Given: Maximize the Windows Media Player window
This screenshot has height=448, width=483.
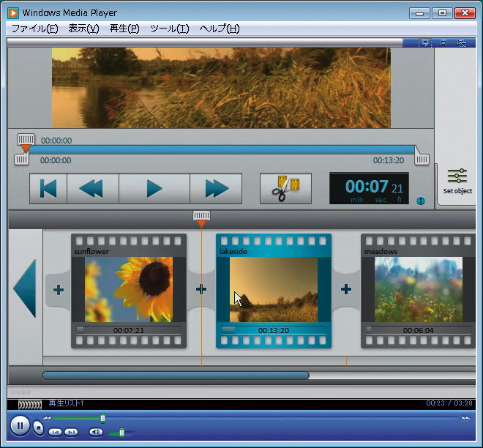Looking at the screenshot, I should (442, 13).
